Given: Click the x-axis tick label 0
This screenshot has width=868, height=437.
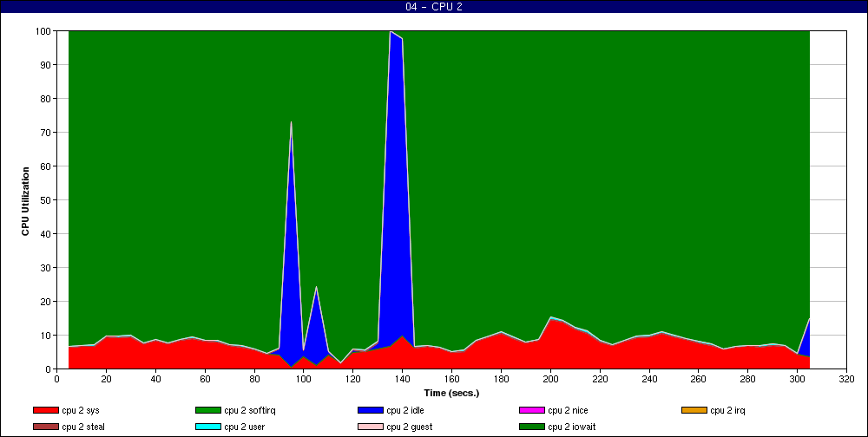Looking at the screenshot, I should (x=56, y=379).
